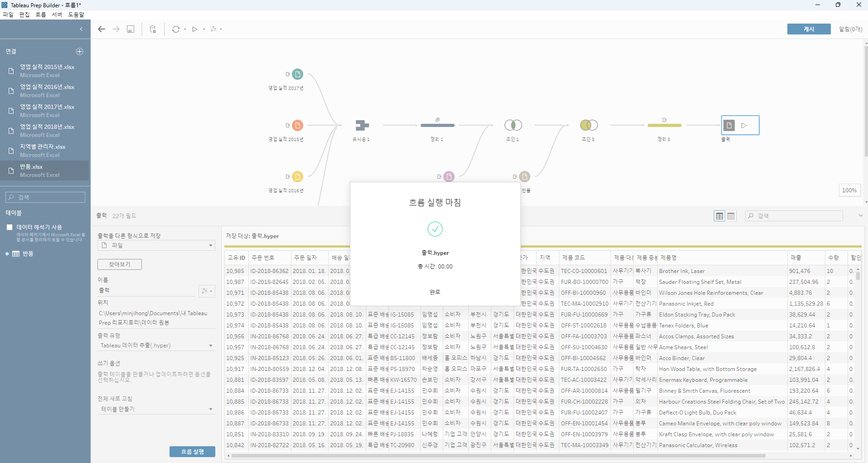Open the toolbar options settings icon
Screen dimensions: 868x463
point(213,29)
